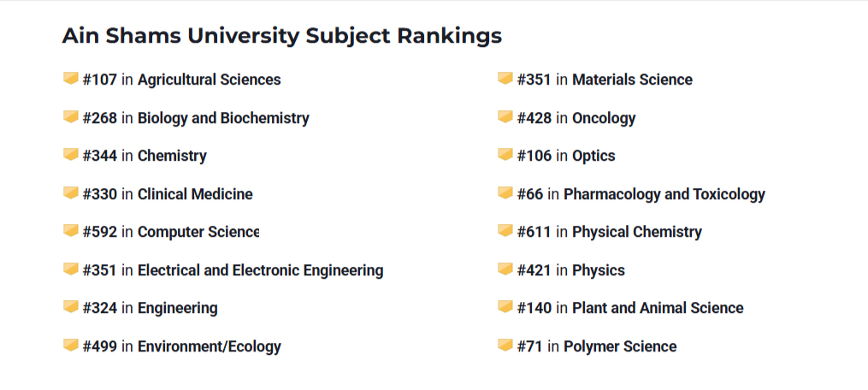This screenshot has height=390, width=868.
Task: Click the badge icon beside Agricultural Sciences
Action: pyautogui.click(x=70, y=78)
